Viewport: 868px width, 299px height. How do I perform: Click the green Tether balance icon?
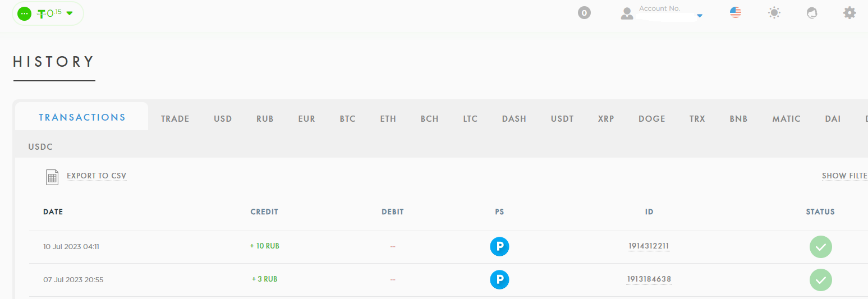tap(24, 13)
